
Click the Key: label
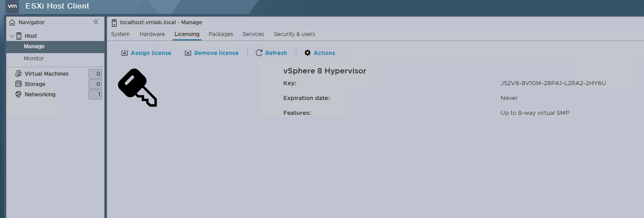click(290, 83)
